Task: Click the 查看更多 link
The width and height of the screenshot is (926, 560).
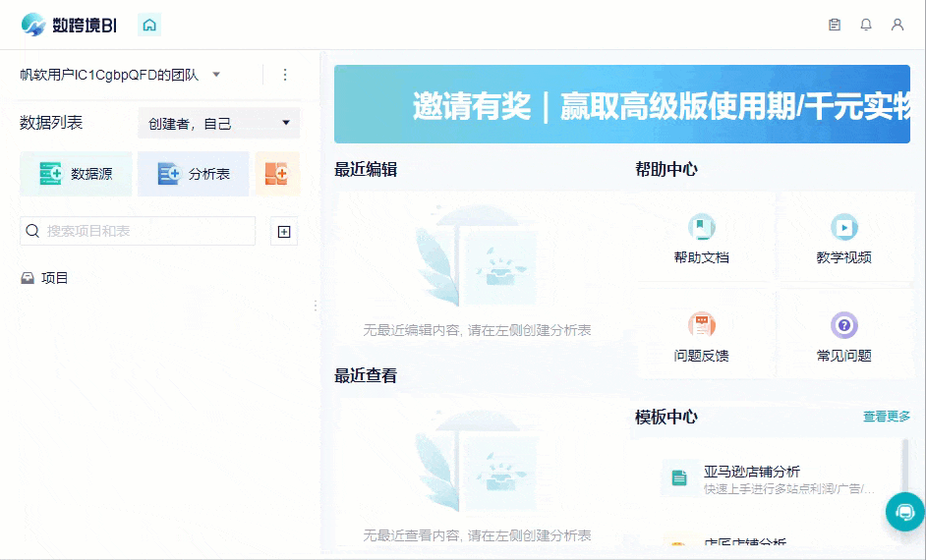Action: pyautogui.click(x=887, y=416)
